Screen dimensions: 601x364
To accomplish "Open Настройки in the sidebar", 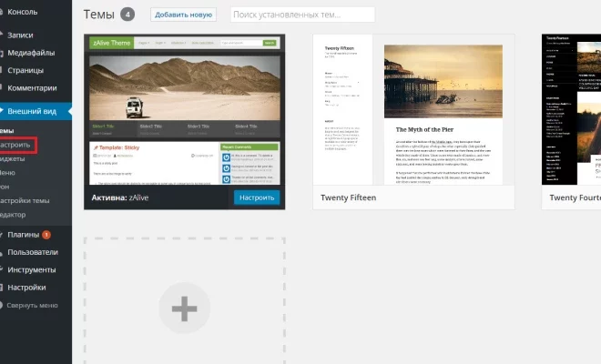I will pyautogui.click(x=26, y=288).
